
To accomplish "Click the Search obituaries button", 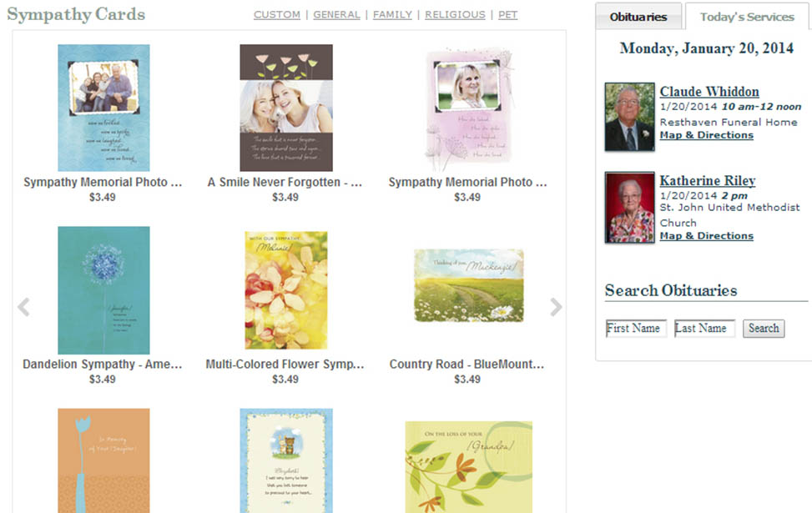I will pos(764,328).
